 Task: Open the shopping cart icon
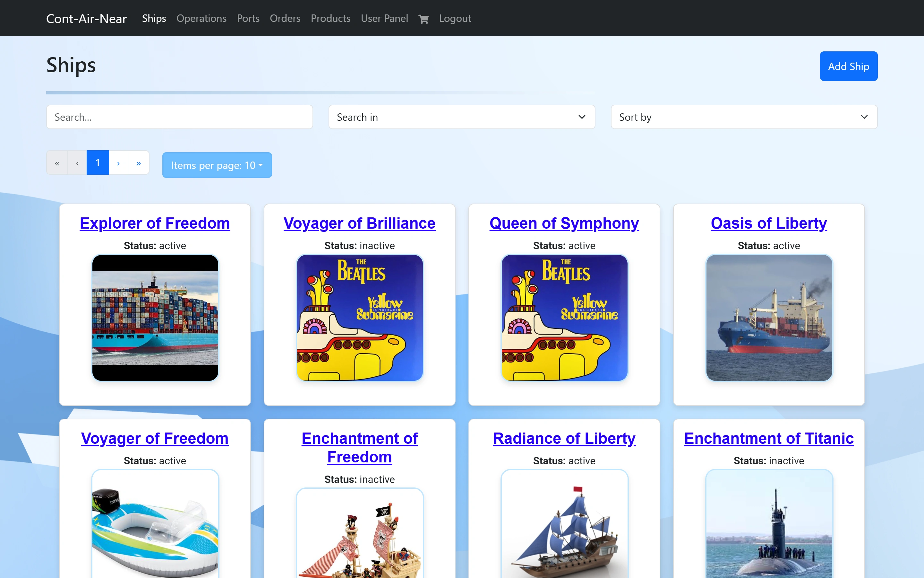point(424,19)
